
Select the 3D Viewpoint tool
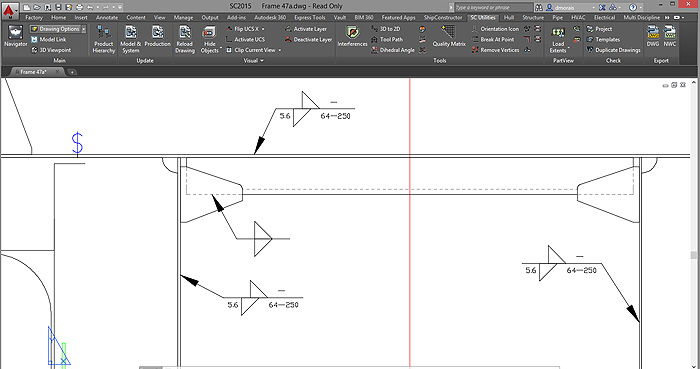(50, 50)
